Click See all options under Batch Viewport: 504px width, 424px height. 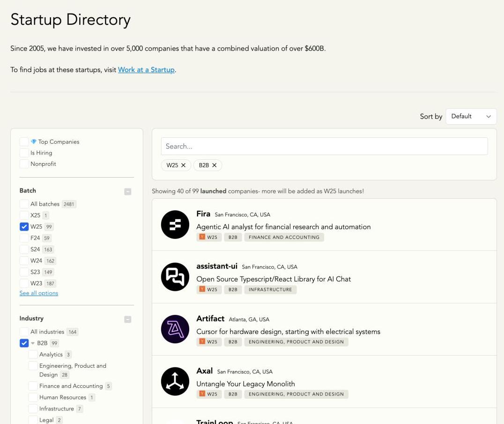(39, 293)
